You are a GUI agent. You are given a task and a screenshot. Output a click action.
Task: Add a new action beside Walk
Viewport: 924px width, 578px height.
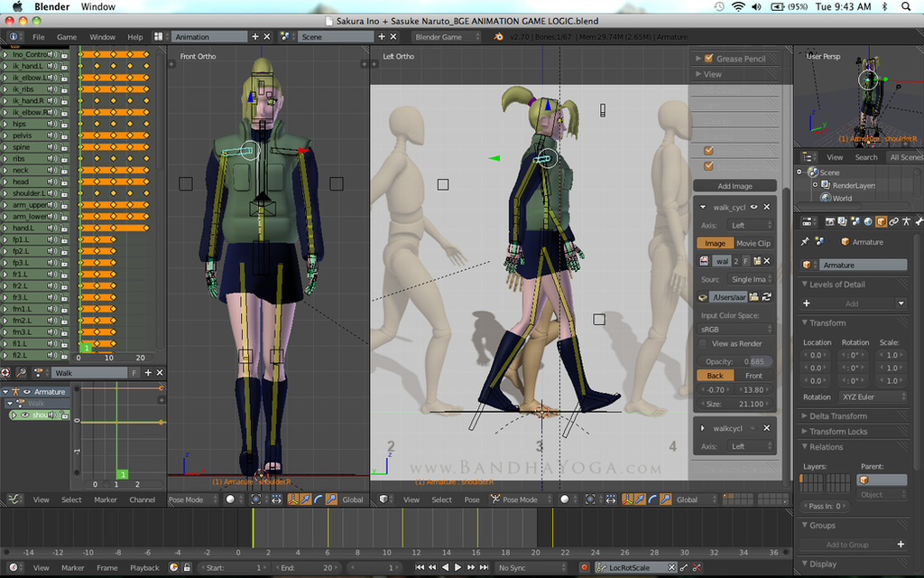pos(148,373)
